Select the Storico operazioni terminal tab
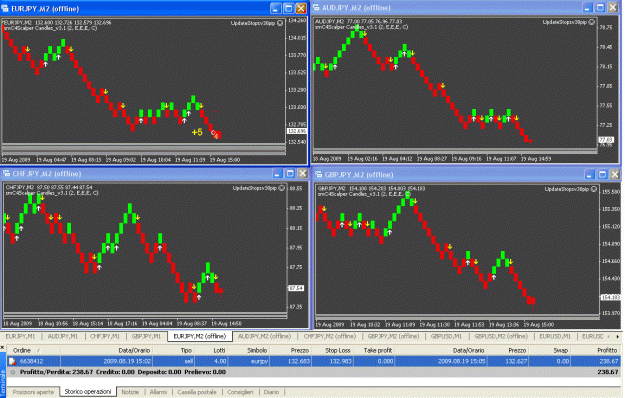 click(88, 392)
